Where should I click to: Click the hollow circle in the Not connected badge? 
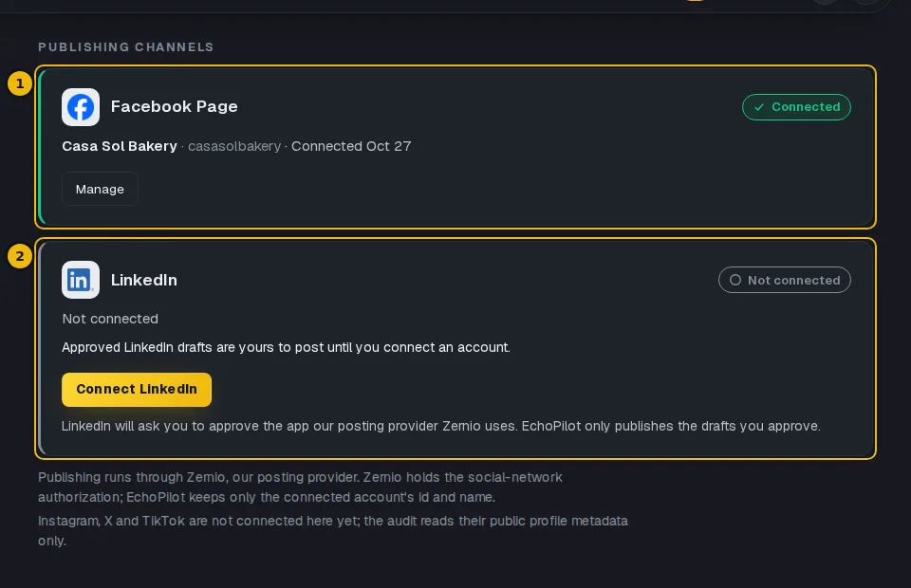734,280
